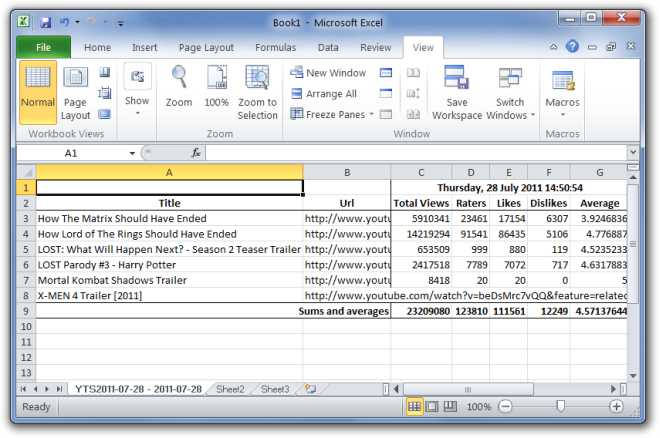The width and height of the screenshot is (660, 438).
Task: Switch to the Insert ribbon tab
Action: coord(144,48)
